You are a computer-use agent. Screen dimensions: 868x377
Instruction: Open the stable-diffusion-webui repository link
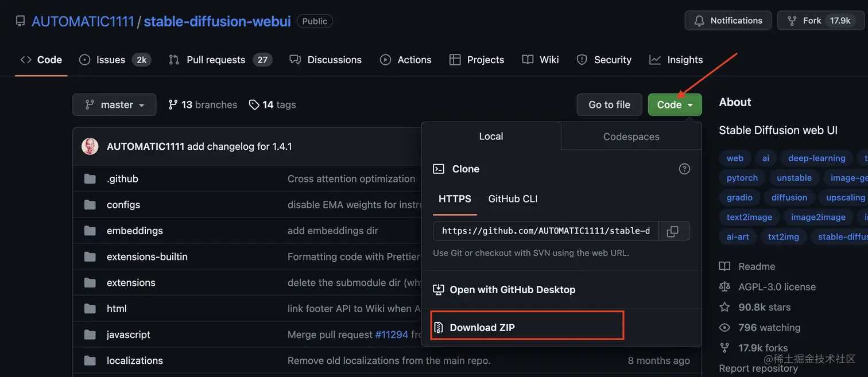point(217,21)
